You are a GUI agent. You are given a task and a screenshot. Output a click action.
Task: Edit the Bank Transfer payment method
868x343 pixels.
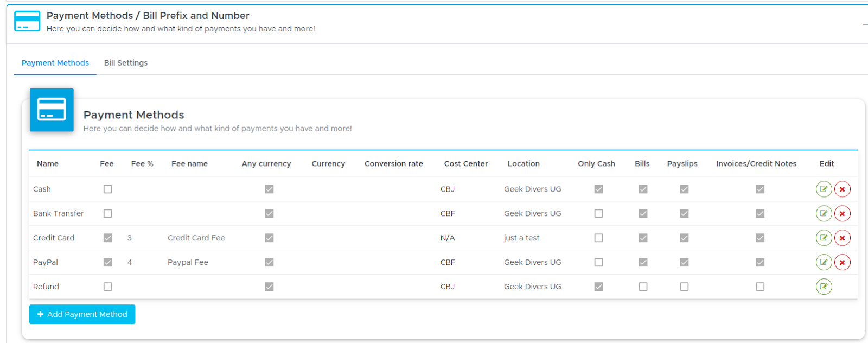point(824,213)
